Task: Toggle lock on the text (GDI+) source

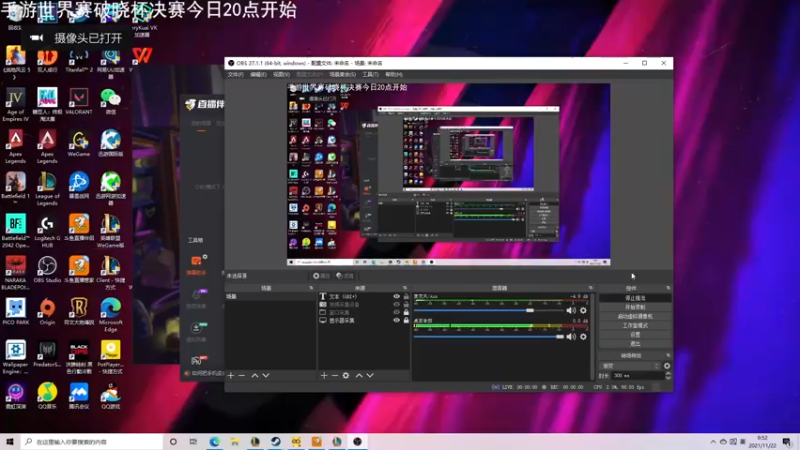Action: coord(406,296)
